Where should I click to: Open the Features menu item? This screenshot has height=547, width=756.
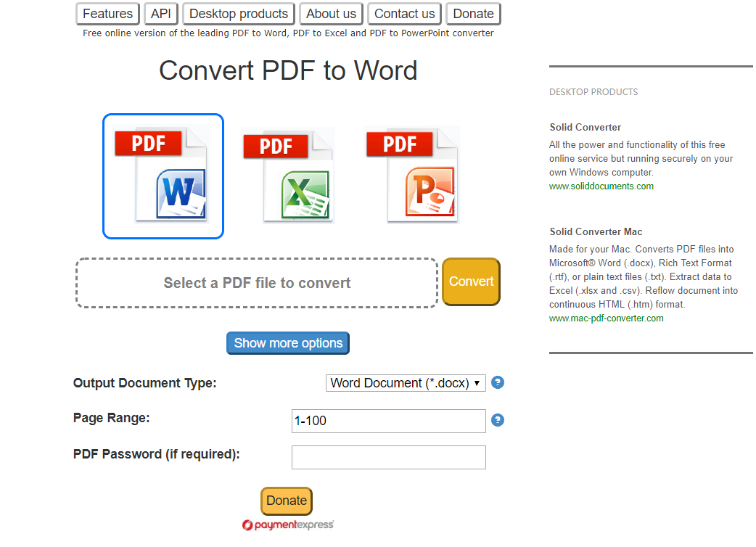tap(107, 14)
